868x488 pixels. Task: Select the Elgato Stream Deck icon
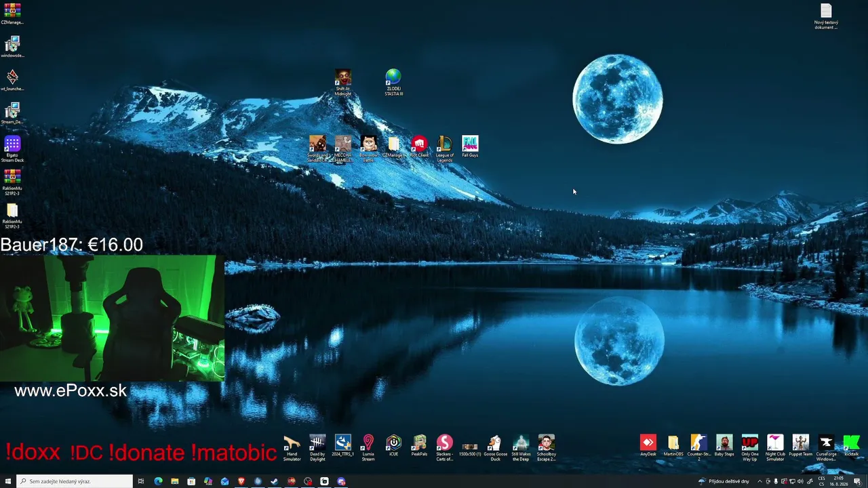pyautogui.click(x=12, y=149)
